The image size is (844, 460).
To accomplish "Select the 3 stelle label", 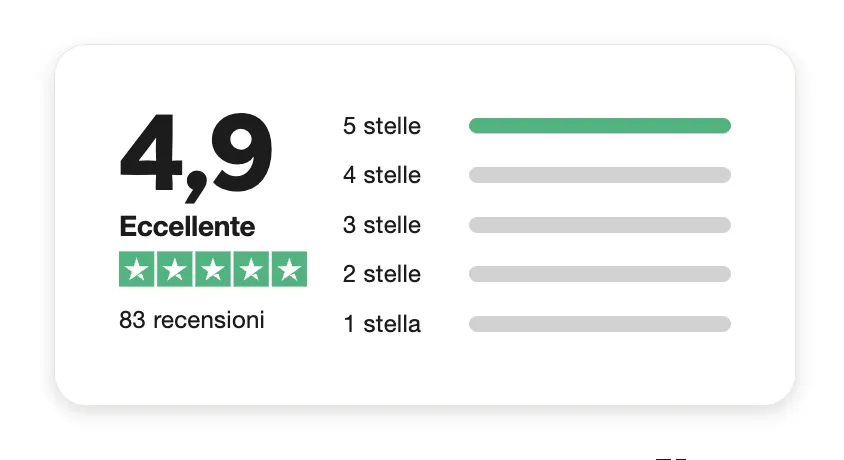I will 382,225.
